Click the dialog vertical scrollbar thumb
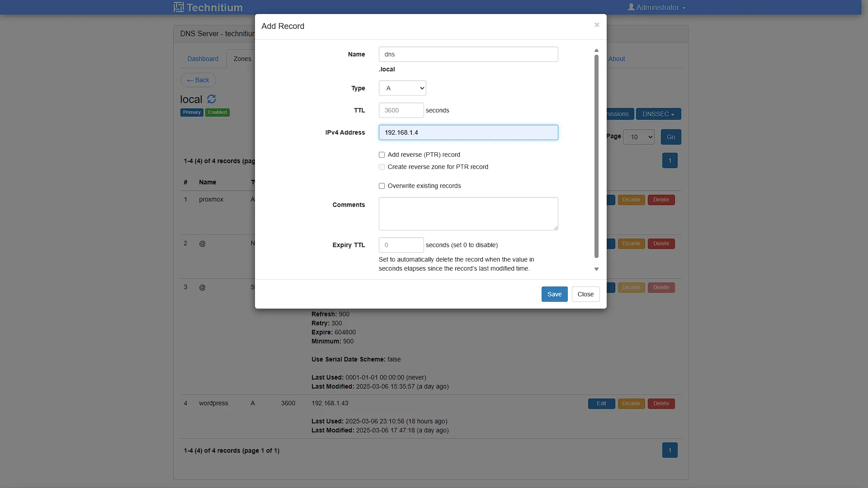This screenshot has width=868, height=488. point(596,156)
